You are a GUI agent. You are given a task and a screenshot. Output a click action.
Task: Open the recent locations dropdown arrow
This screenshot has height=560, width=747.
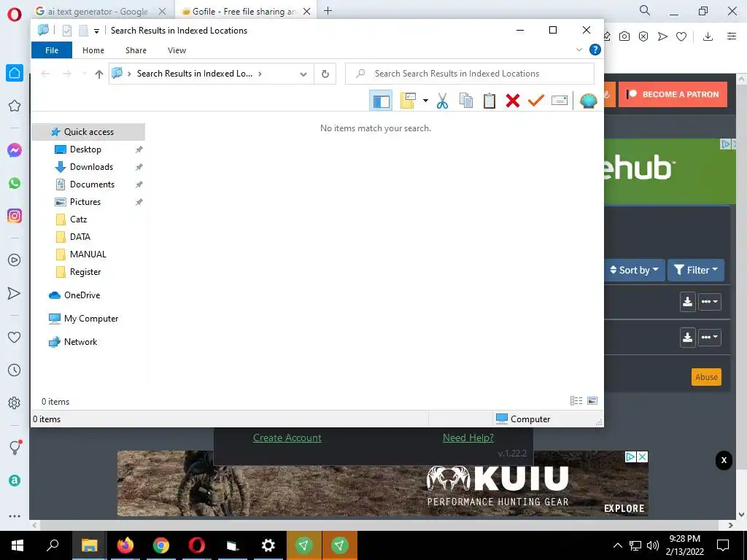[x=85, y=74]
